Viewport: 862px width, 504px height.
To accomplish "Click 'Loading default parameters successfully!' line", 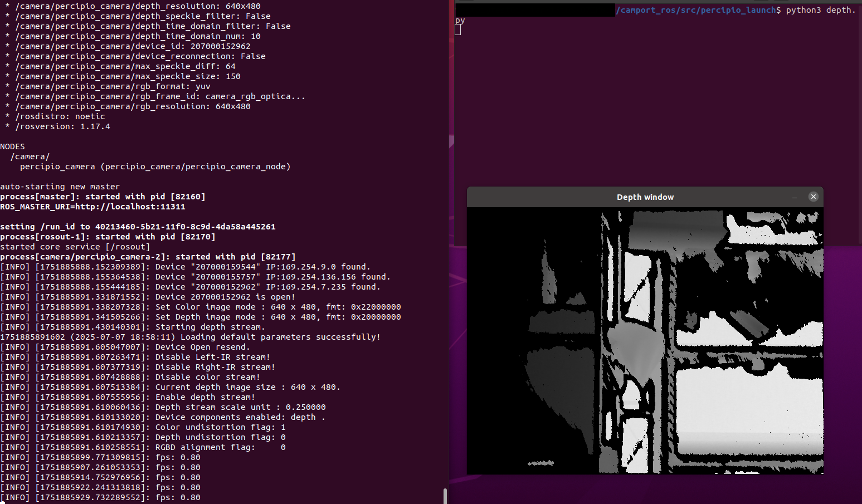I will [x=190, y=337].
